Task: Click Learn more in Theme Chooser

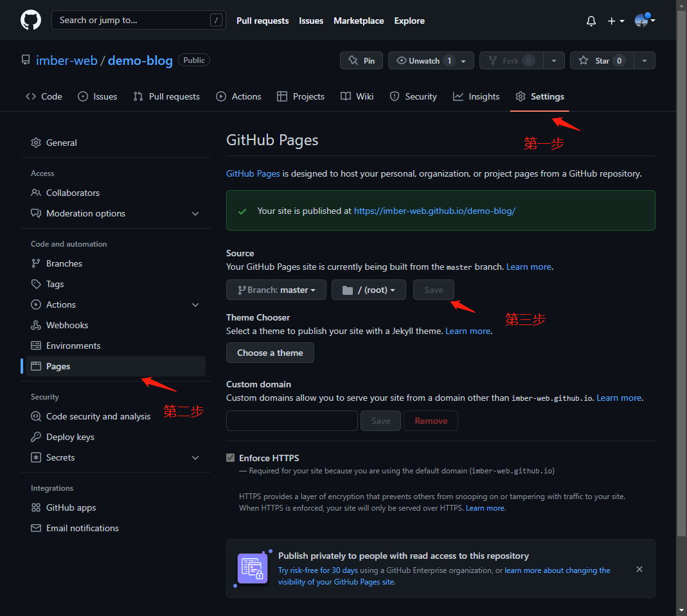Action: tap(467, 331)
